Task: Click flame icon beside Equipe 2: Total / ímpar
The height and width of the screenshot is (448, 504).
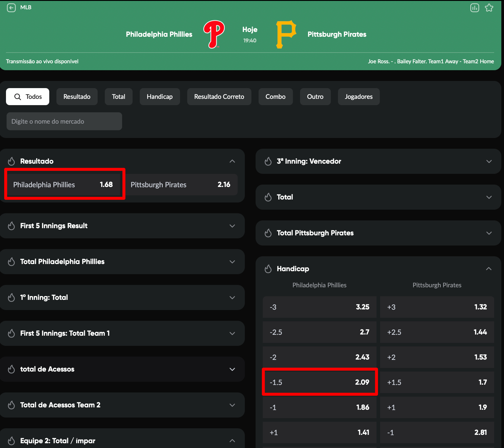Action: (x=11, y=441)
